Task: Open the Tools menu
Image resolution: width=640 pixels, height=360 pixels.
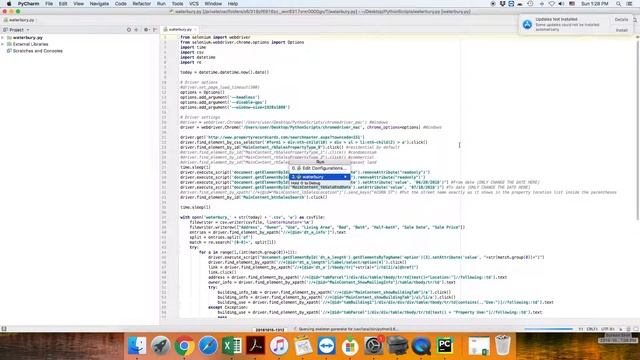Action: click(177, 4)
